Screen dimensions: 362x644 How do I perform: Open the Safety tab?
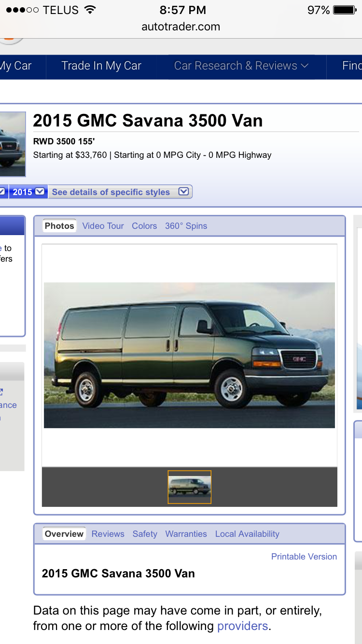(145, 534)
